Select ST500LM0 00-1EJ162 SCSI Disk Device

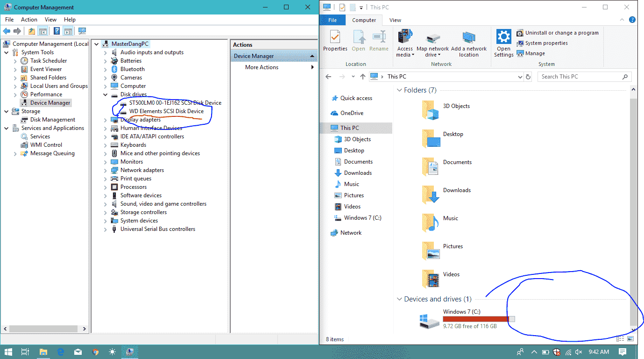[175, 103]
